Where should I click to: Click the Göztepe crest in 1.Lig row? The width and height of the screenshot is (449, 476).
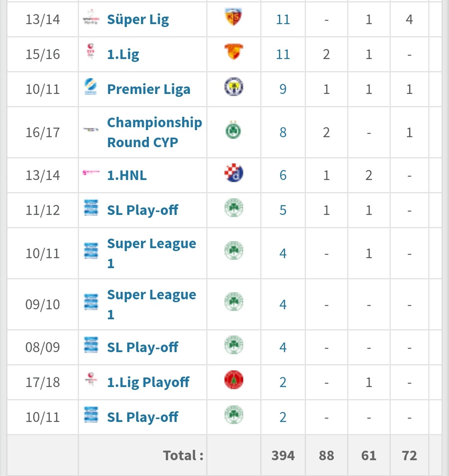(234, 52)
